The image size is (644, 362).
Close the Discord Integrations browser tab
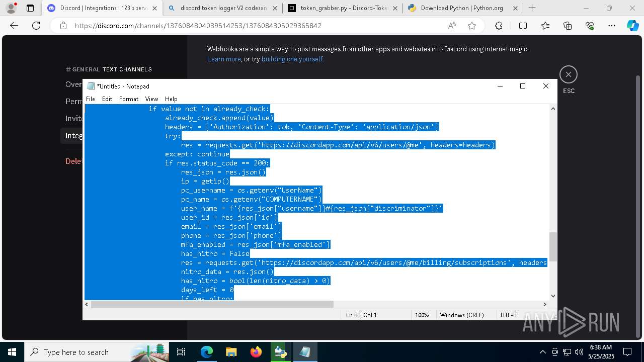[154, 8]
